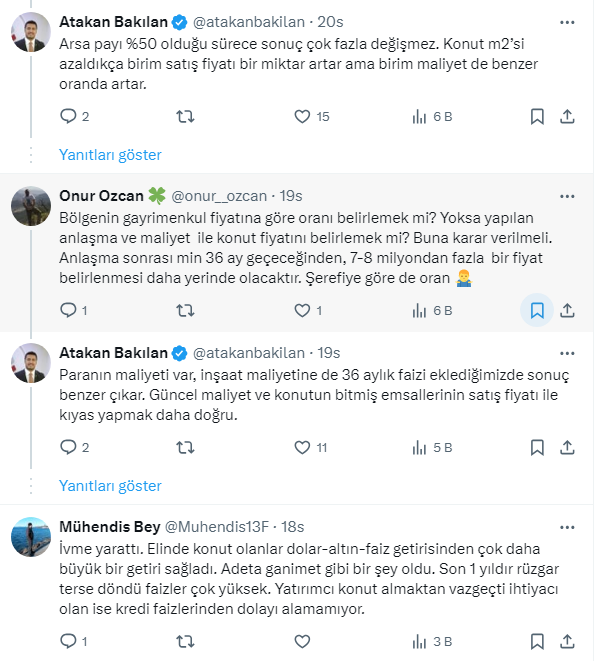Open Onur Ozcan's profile avatar

tap(31, 204)
